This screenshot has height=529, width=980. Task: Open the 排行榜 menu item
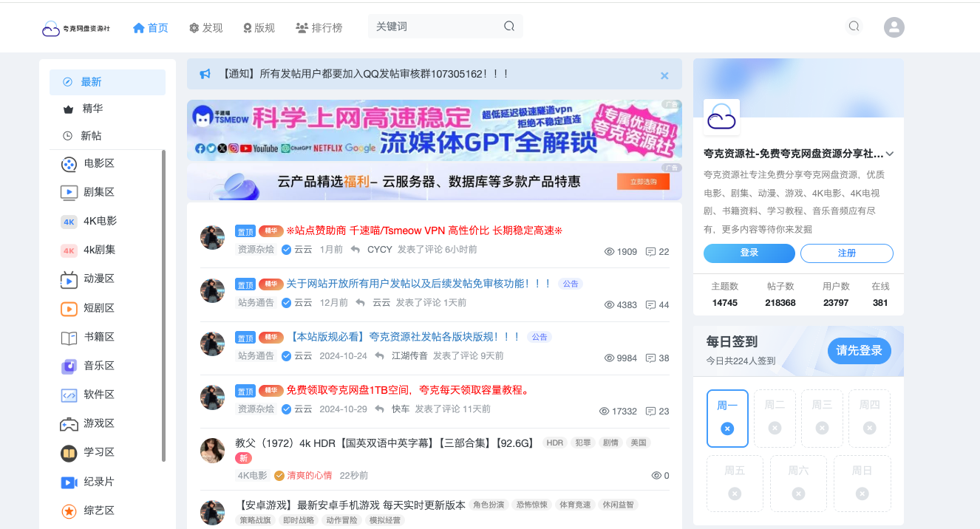pos(319,27)
